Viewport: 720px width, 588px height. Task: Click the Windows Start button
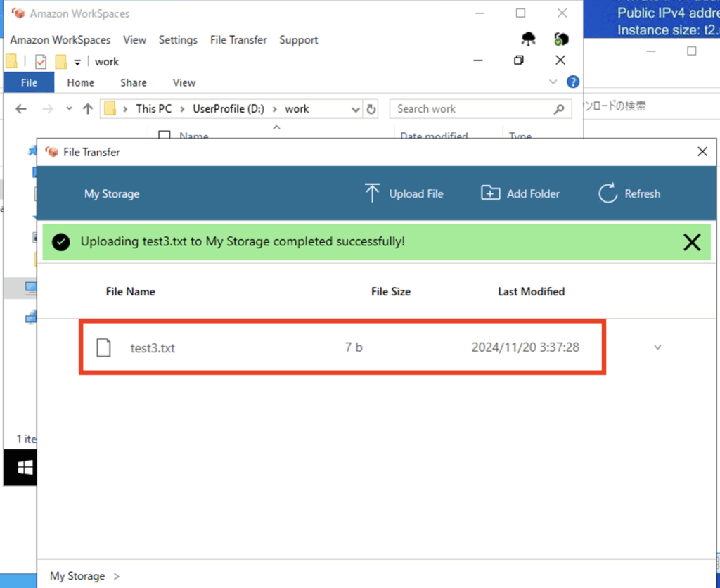click(25, 468)
